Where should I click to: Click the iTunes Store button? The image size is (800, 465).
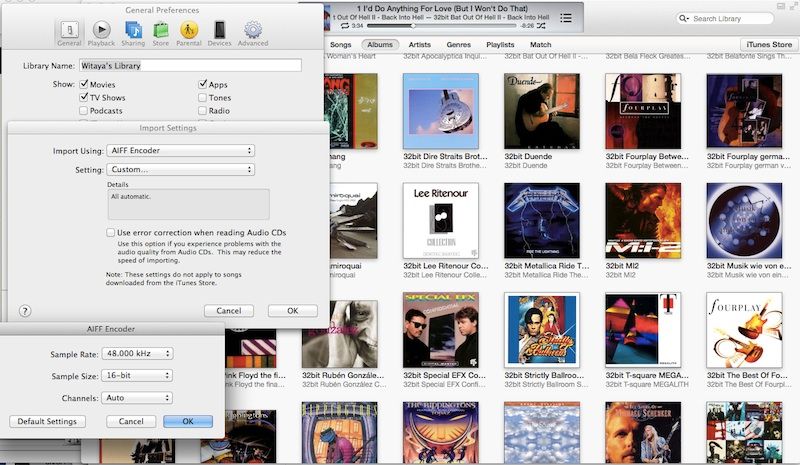pyautogui.click(x=767, y=45)
